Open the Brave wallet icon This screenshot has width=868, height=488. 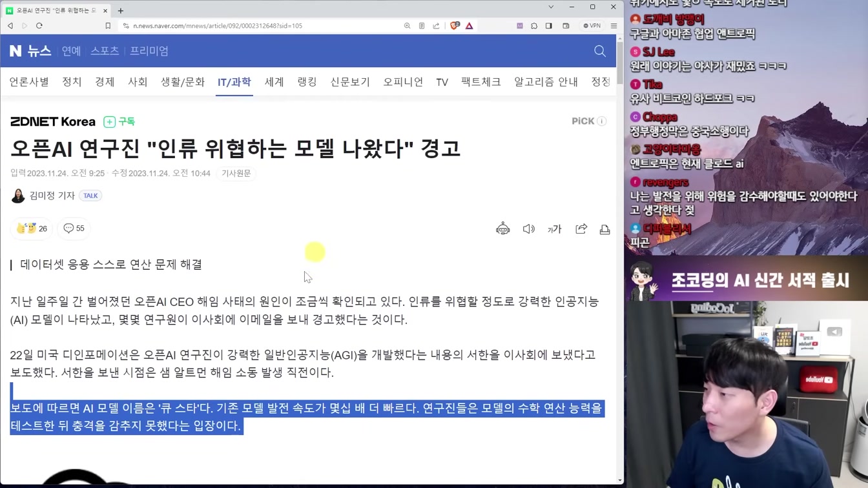pyautogui.click(x=566, y=26)
